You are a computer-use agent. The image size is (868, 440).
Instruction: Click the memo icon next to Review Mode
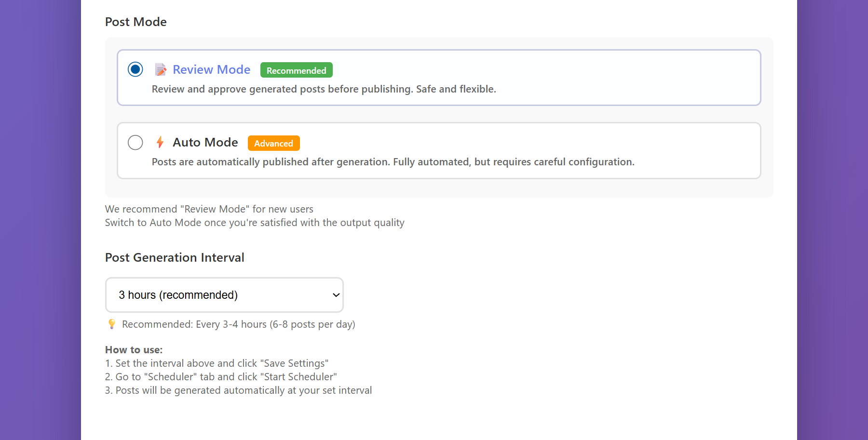161,69
